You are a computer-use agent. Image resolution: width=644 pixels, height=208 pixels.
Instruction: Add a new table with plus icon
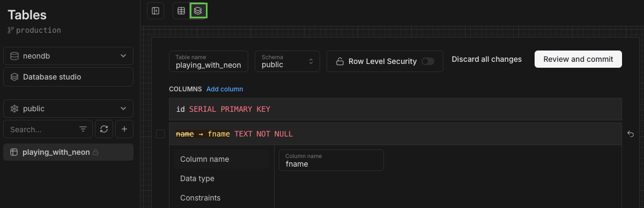point(124,129)
